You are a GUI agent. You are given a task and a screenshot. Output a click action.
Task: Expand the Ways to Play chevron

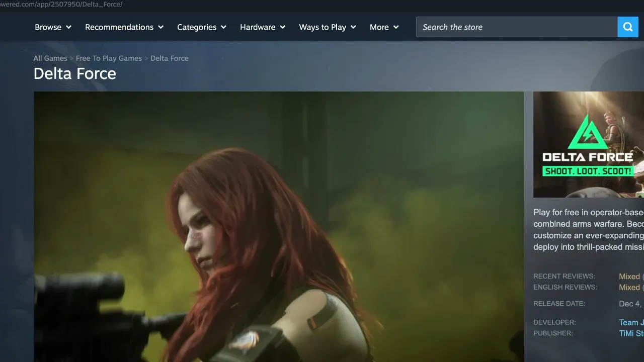(353, 27)
